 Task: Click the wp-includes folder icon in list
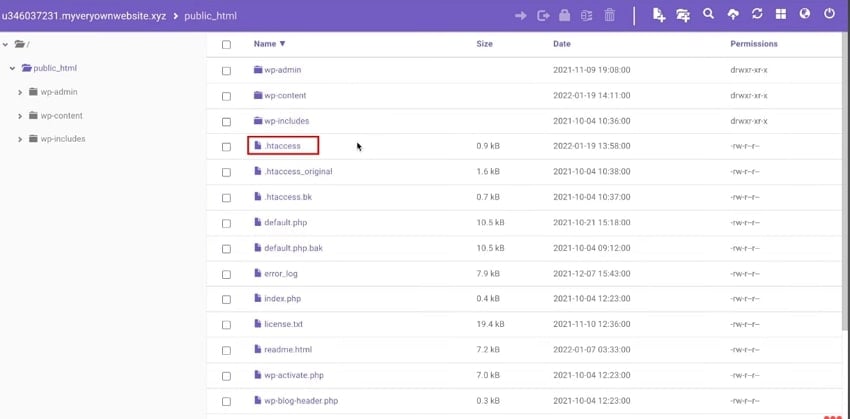(258, 120)
